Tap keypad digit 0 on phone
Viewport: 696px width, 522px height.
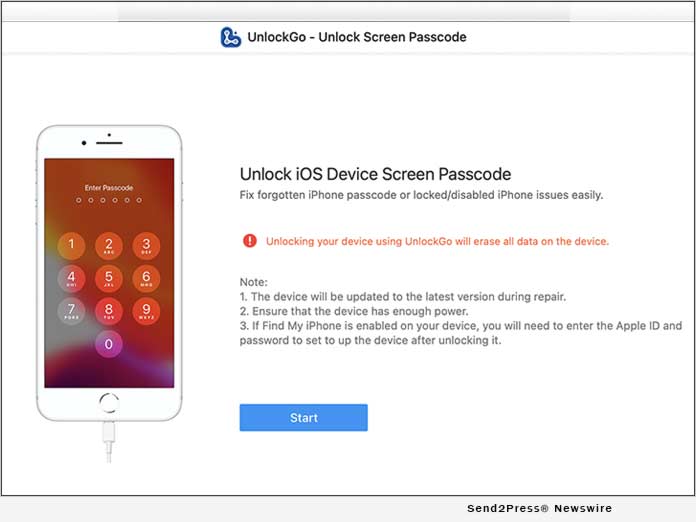pyautogui.click(x=109, y=344)
